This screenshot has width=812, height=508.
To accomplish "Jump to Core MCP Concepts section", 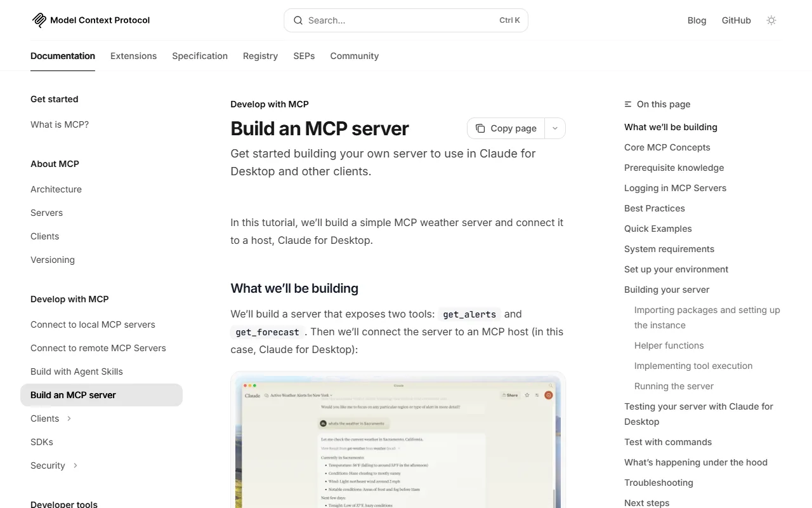I will coord(667,147).
